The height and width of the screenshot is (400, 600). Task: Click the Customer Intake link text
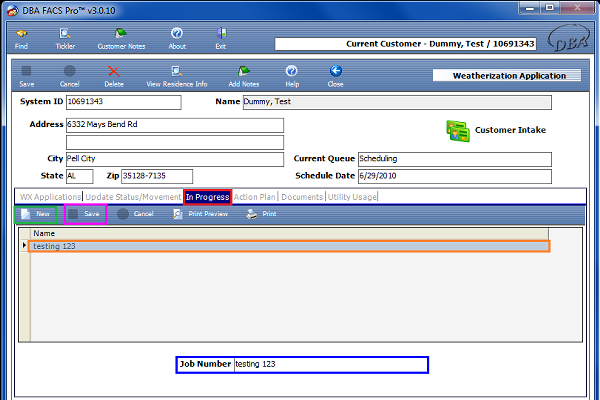pyautogui.click(x=510, y=130)
